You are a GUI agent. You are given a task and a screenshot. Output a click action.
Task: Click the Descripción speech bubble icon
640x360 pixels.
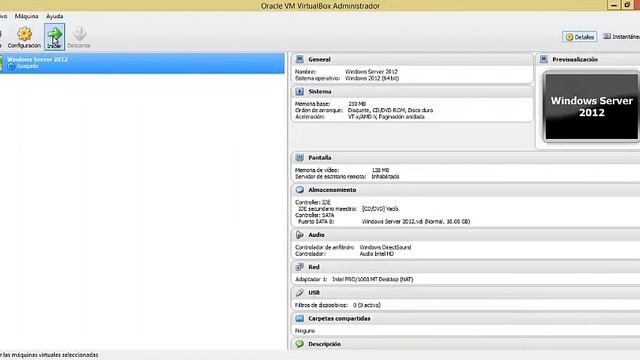click(300, 344)
